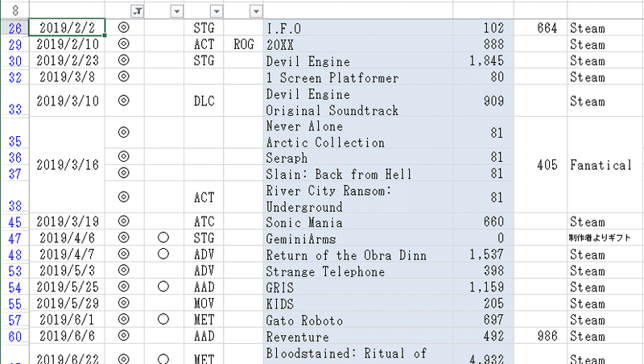The height and width of the screenshot is (364, 644).
Task: Select the price cell 1,845
Action: (484, 60)
